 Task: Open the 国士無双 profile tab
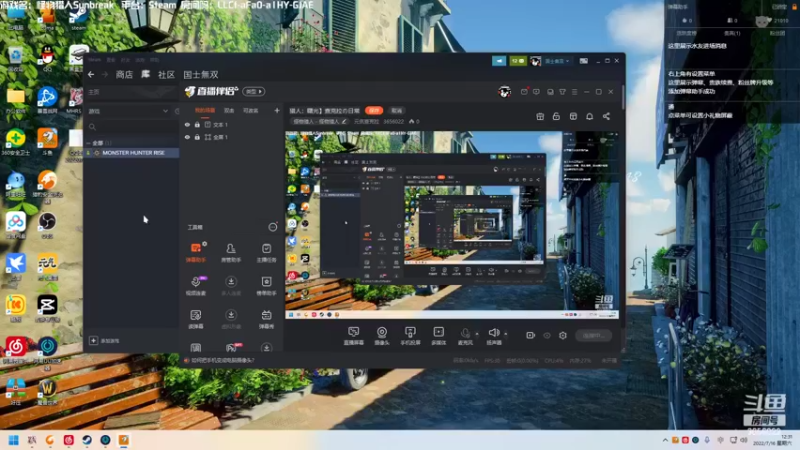point(201,74)
